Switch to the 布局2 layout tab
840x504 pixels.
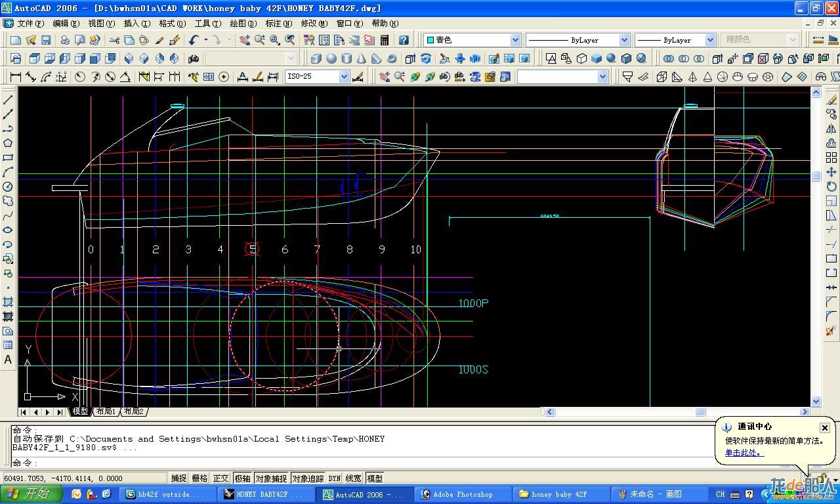pyautogui.click(x=133, y=411)
